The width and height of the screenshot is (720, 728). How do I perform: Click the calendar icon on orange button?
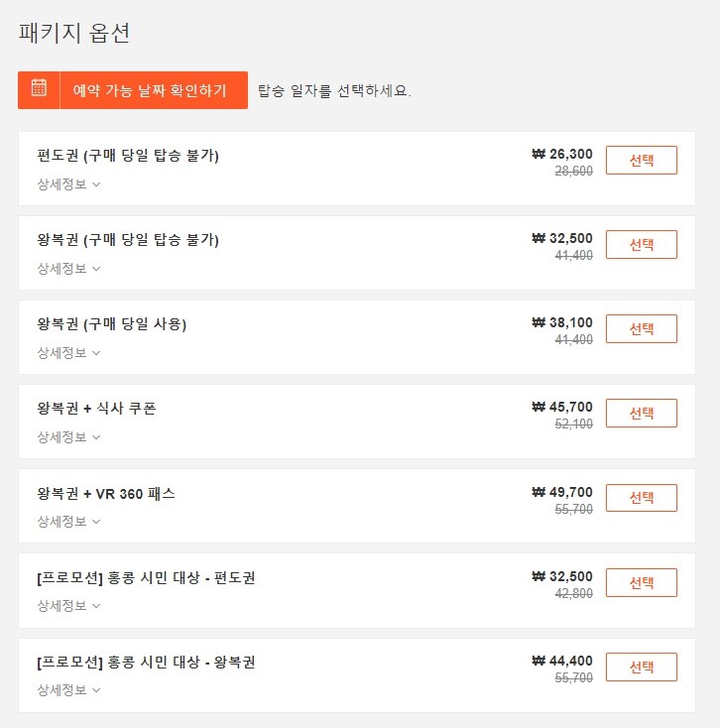tap(39, 87)
